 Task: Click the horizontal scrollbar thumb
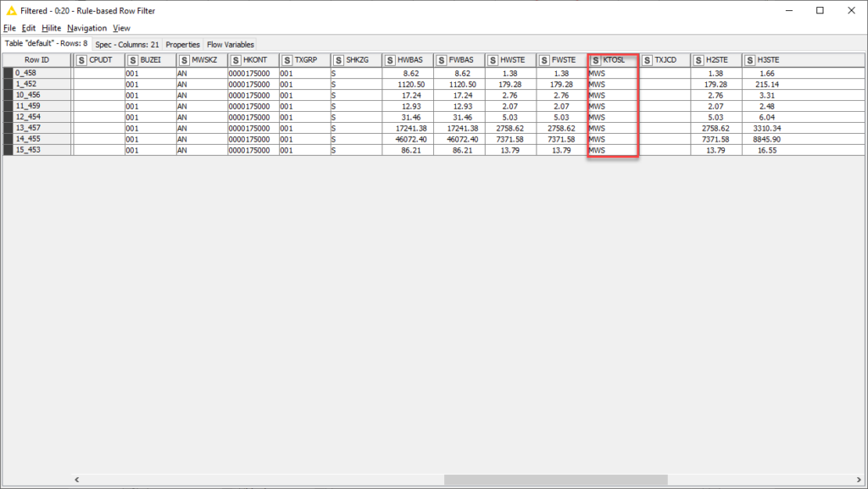click(555, 480)
